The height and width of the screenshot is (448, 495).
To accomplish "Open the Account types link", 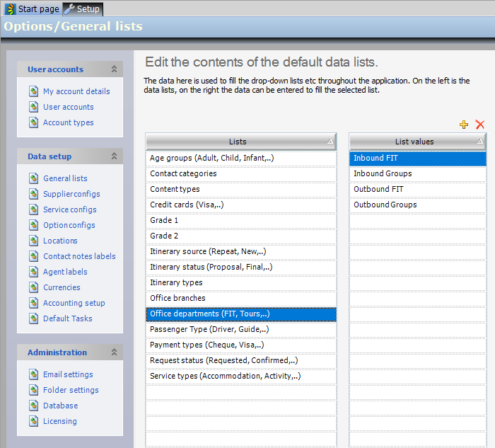I will point(68,122).
